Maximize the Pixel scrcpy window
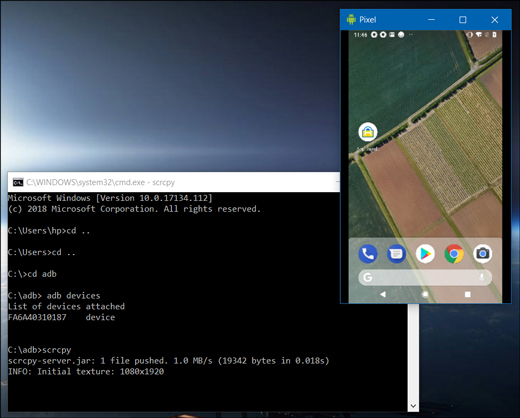The width and height of the screenshot is (520, 418). [463, 20]
